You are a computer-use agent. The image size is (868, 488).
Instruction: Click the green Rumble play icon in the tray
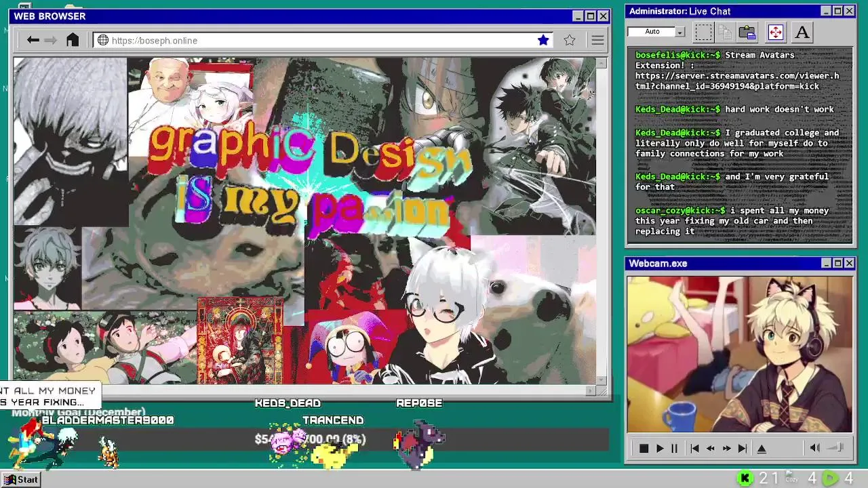pyautogui.click(x=829, y=479)
